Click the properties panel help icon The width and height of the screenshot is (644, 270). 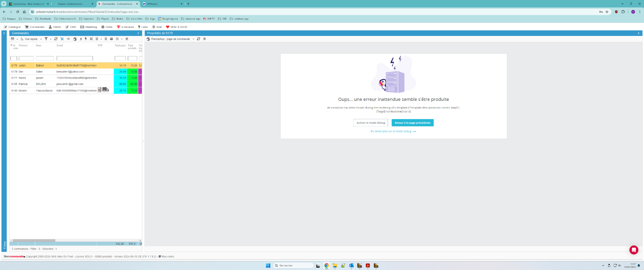pos(205,39)
